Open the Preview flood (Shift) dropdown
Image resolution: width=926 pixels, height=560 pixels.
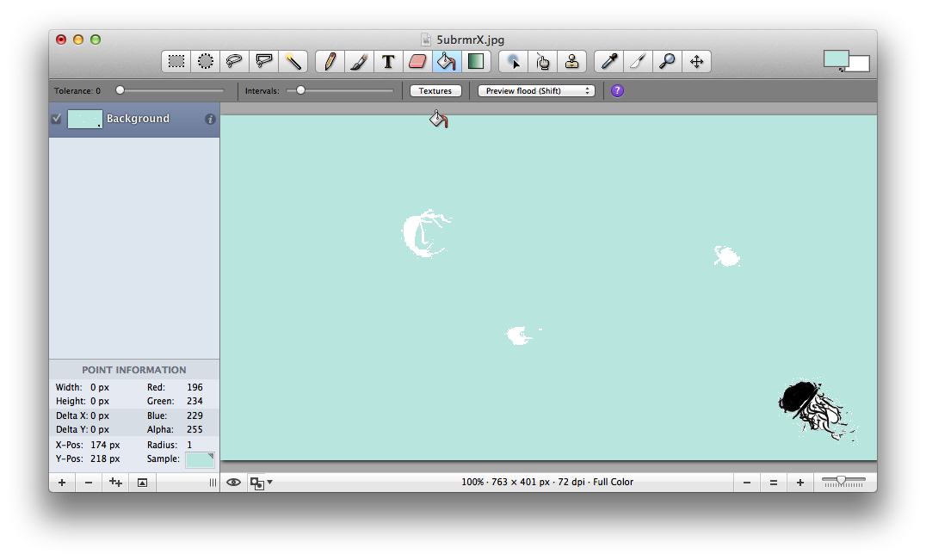point(536,90)
